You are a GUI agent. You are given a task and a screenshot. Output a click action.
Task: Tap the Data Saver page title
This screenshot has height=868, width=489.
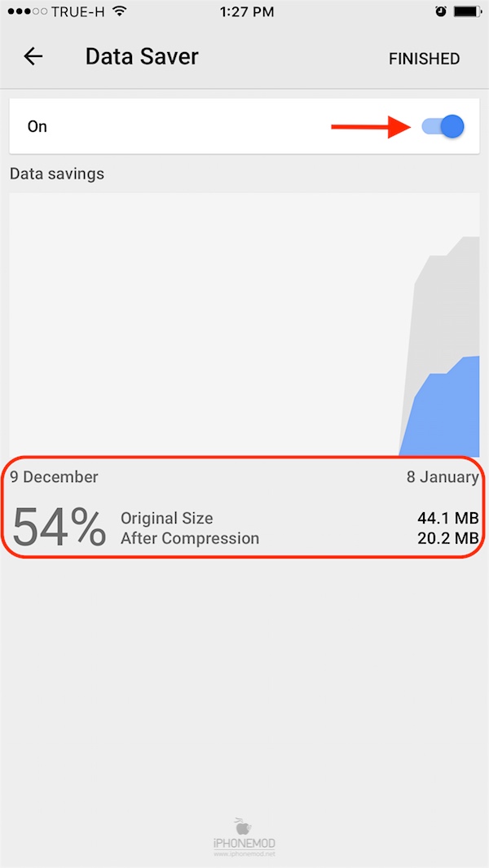(x=142, y=57)
